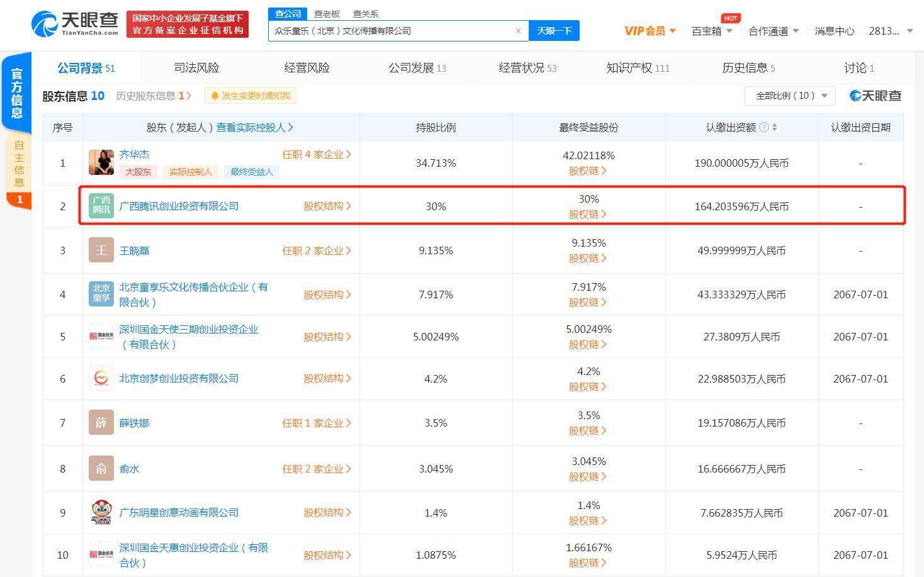Select the 查老板 search tab
The image size is (924, 577).
(x=327, y=14)
